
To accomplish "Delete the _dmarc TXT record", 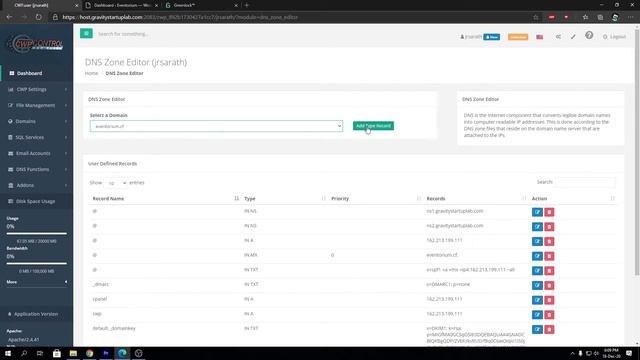I will coord(549,285).
